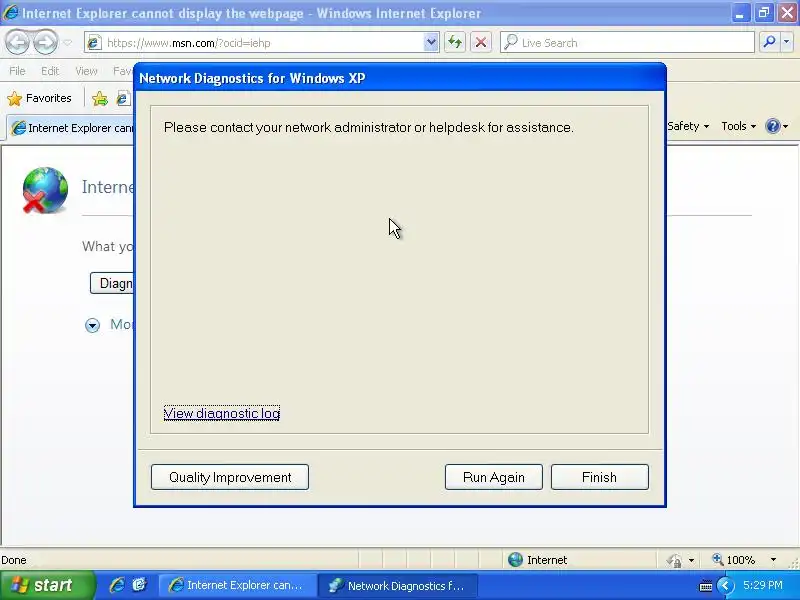Screen dimensions: 800x600
Task: Click the 5:29 PM taskbar clock
Action: click(763, 585)
